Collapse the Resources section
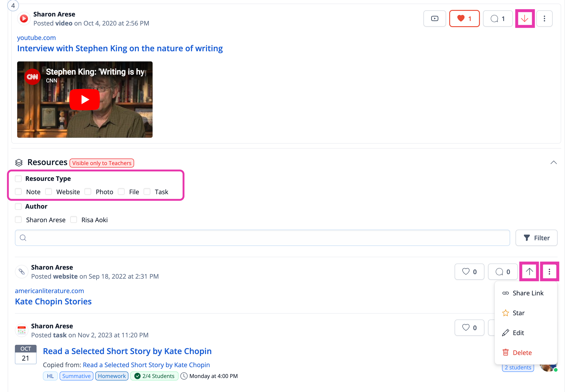The width and height of the screenshot is (572, 392). click(553, 163)
